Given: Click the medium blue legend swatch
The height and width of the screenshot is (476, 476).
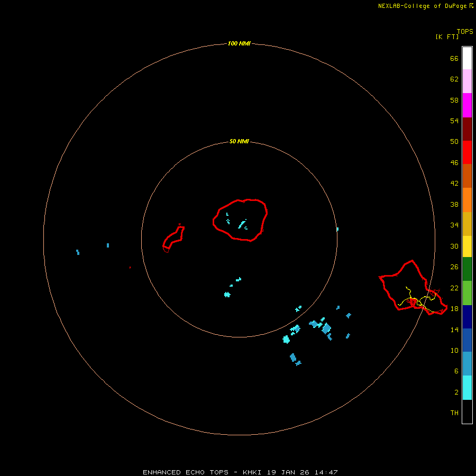Looking at the screenshot, I should [x=467, y=340].
